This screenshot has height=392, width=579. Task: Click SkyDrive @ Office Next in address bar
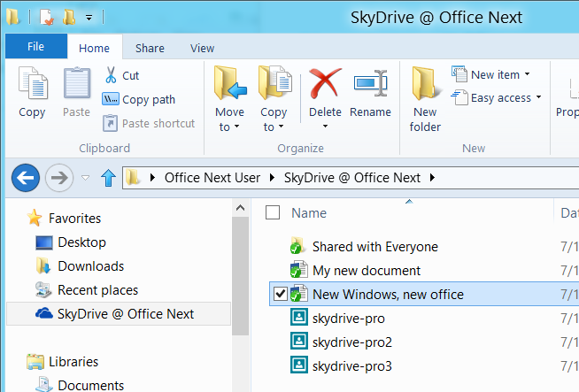(x=351, y=178)
